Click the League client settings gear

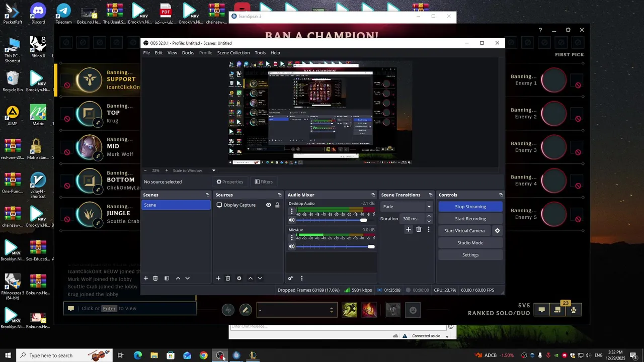point(568,30)
